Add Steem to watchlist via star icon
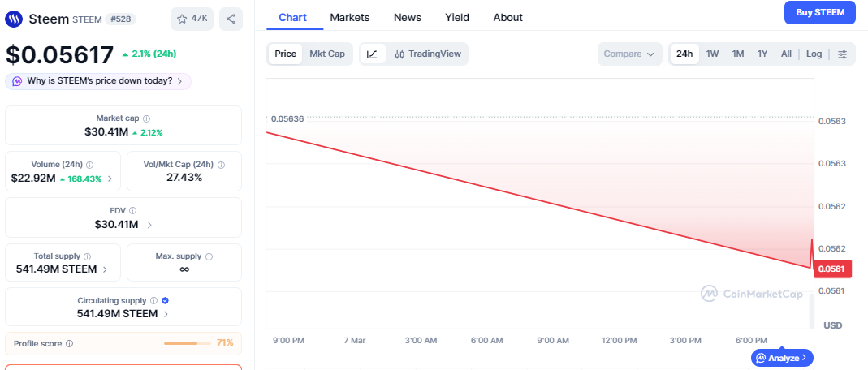 [x=182, y=19]
